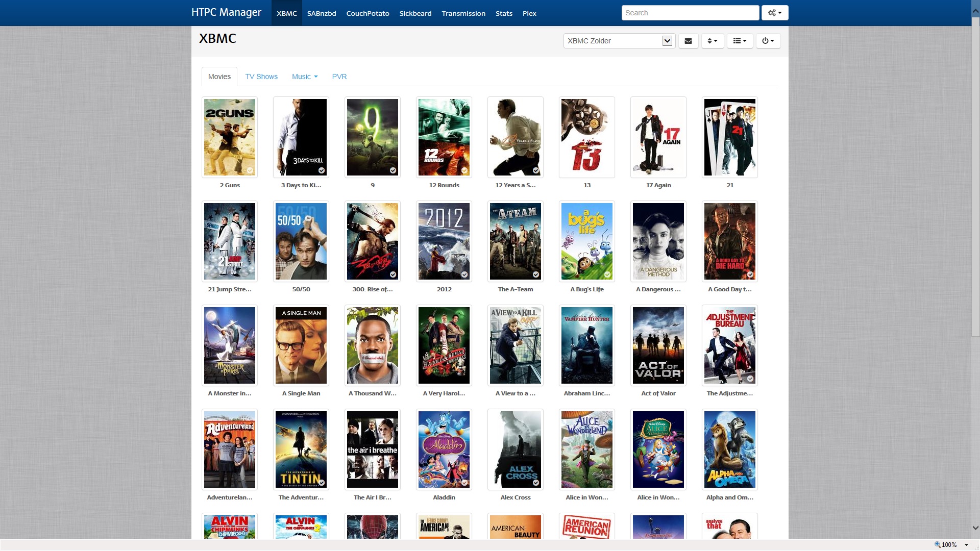The width and height of the screenshot is (980, 551).
Task: Click the 100% zoom magnifier icon
Action: [937, 544]
